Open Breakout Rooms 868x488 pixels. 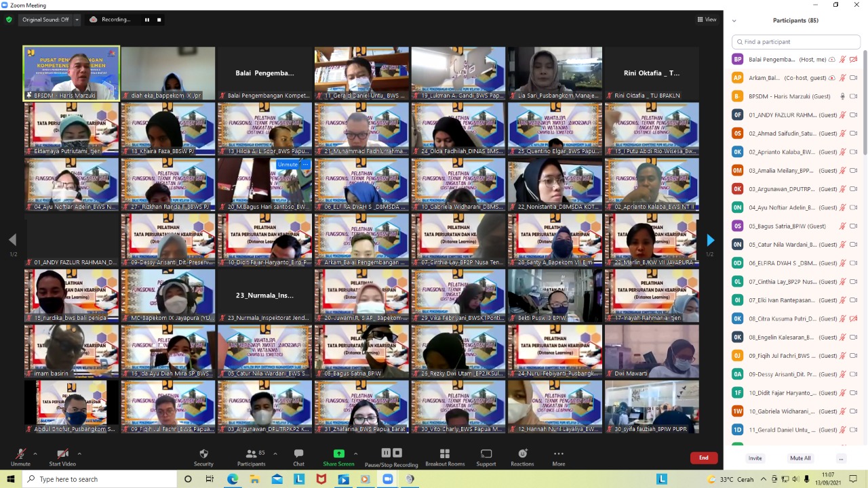[x=445, y=457]
